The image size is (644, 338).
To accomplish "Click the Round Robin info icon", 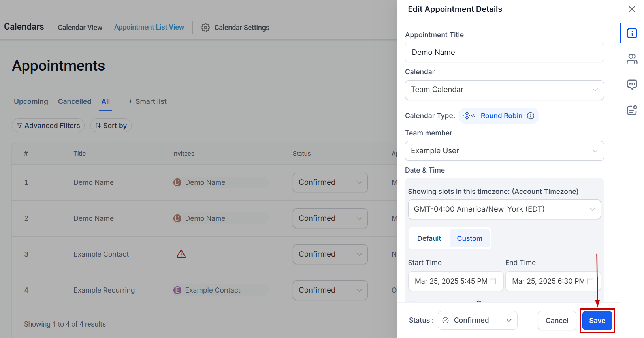I will click(x=531, y=116).
